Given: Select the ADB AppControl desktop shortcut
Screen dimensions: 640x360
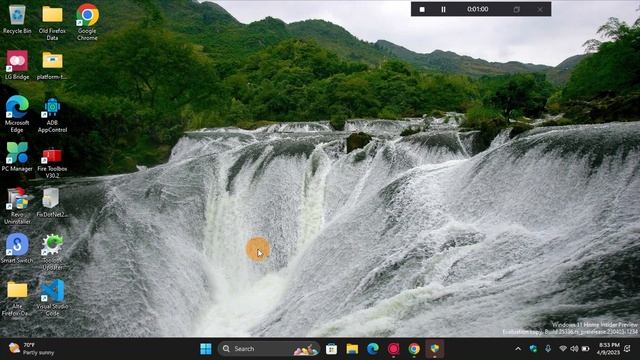Looking at the screenshot, I should pyautogui.click(x=52, y=115).
